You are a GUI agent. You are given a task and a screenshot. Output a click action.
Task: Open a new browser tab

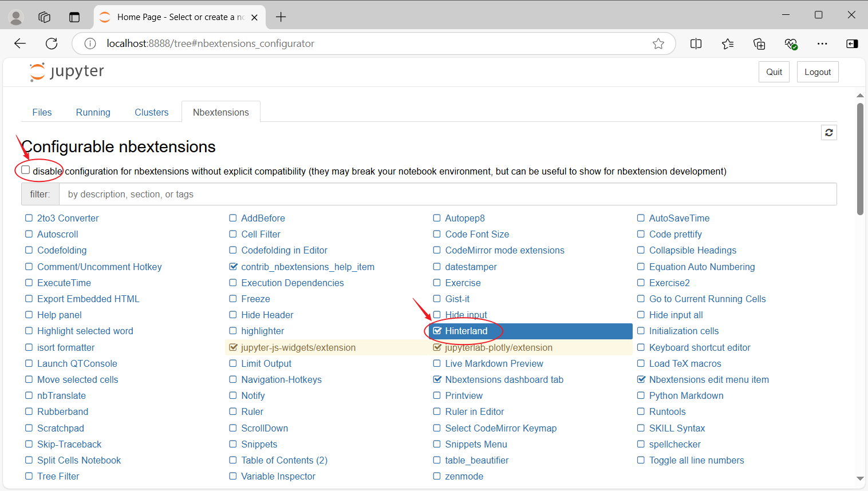pyautogui.click(x=281, y=17)
